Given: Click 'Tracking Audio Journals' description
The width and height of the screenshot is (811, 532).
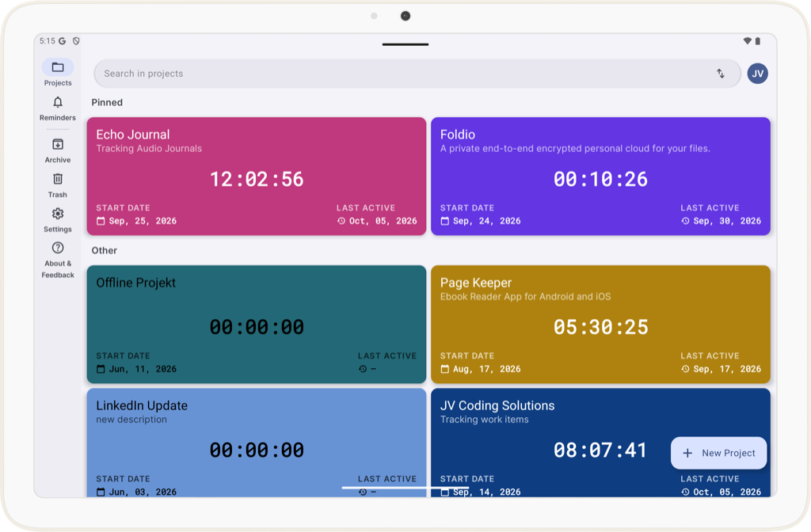Looking at the screenshot, I should 149,148.
